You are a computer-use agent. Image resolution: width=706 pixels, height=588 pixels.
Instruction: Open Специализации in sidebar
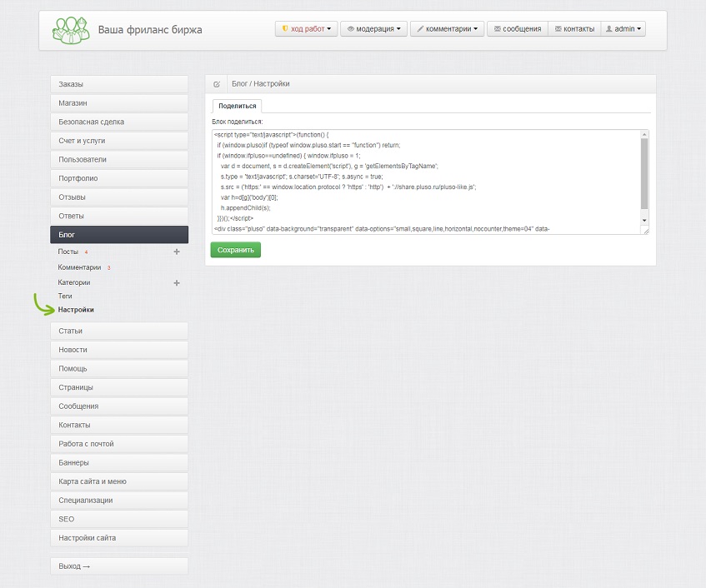(x=119, y=501)
